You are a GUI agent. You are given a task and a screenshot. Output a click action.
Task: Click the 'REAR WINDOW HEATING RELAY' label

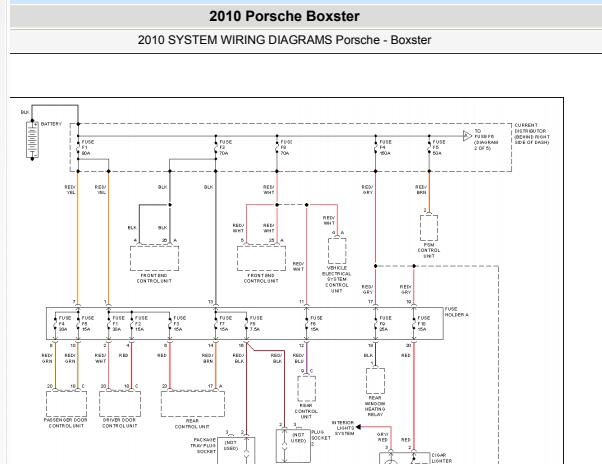point(375,406)
